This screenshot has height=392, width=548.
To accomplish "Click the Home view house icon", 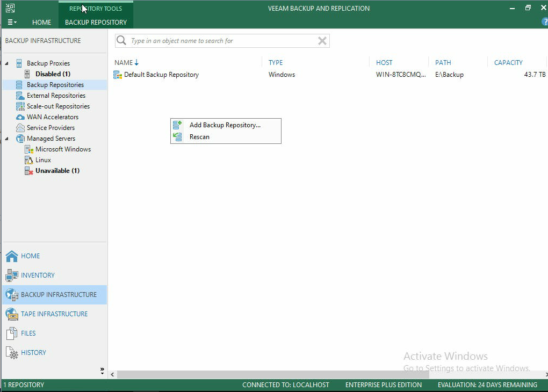I will [11, 256].
